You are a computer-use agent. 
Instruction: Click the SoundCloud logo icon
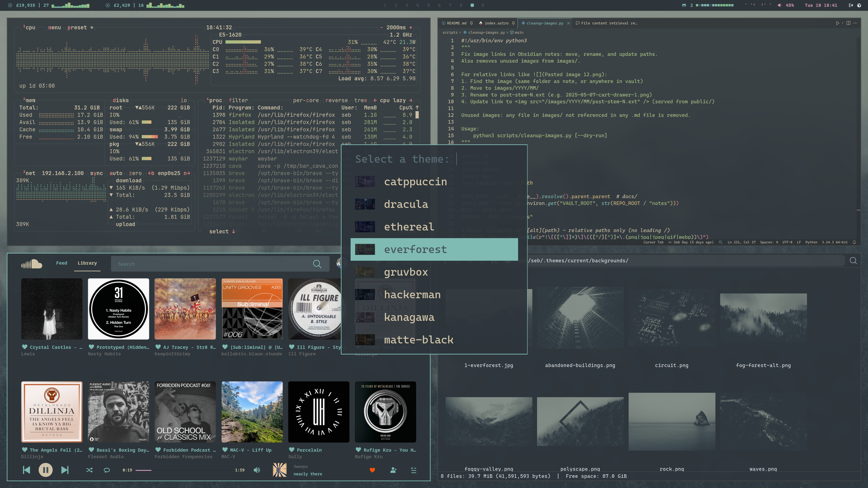coord(32,264)
